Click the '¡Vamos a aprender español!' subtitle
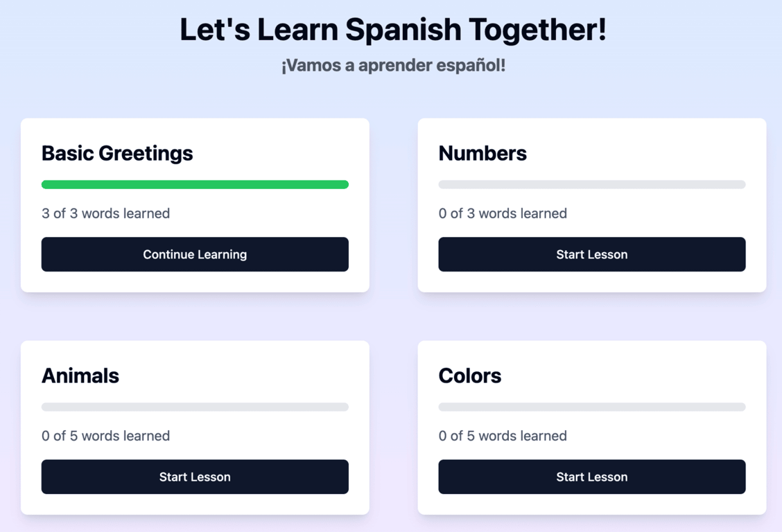This screenshot has height=532, width=782. tap(393, 65)
